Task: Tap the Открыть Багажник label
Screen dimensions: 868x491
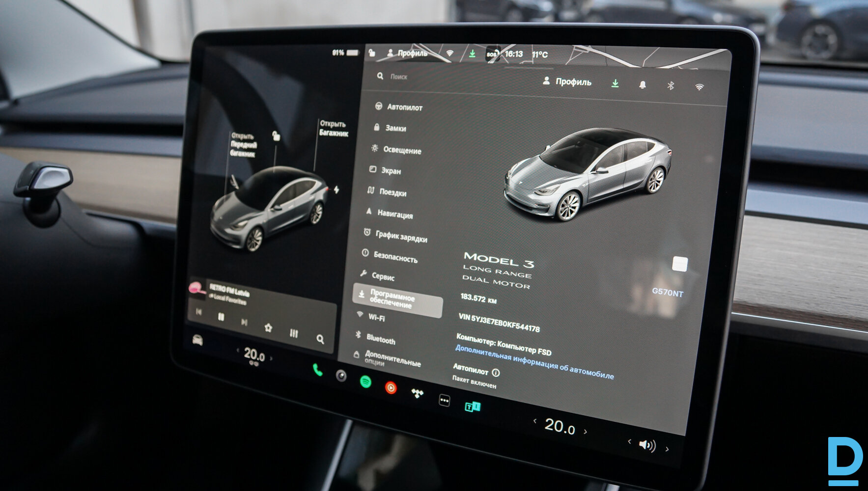Action: tap(334, 128)
